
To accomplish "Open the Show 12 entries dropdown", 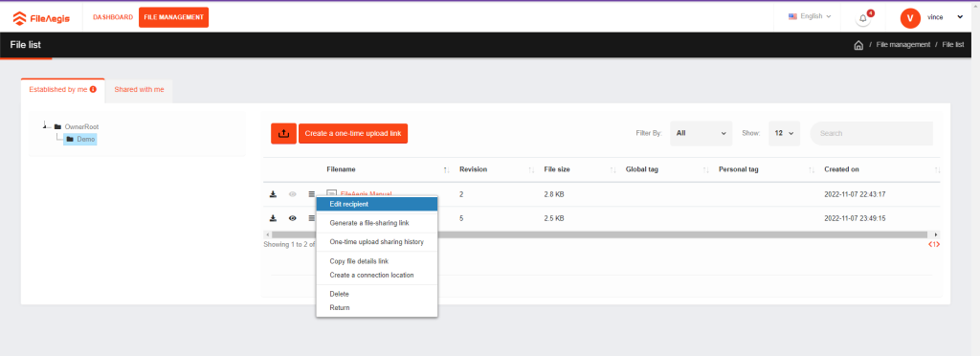I will pyautogui.click(x=785, y=133).
